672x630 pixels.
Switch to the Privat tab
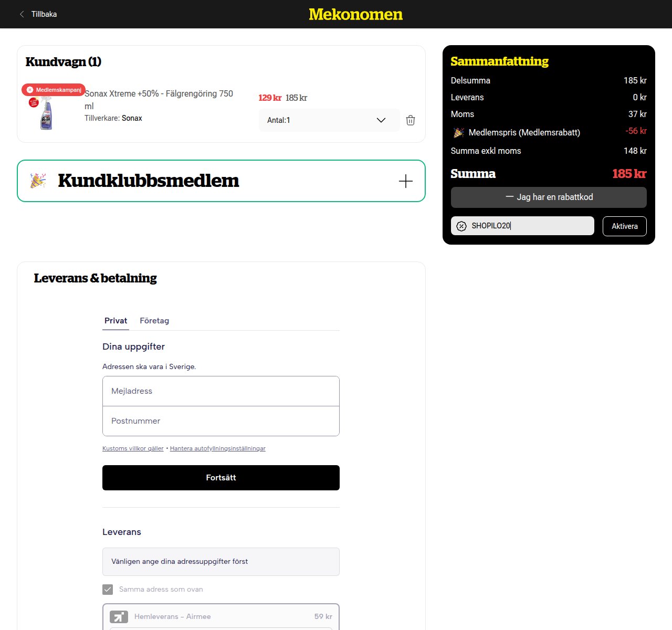tap(115, 321)
